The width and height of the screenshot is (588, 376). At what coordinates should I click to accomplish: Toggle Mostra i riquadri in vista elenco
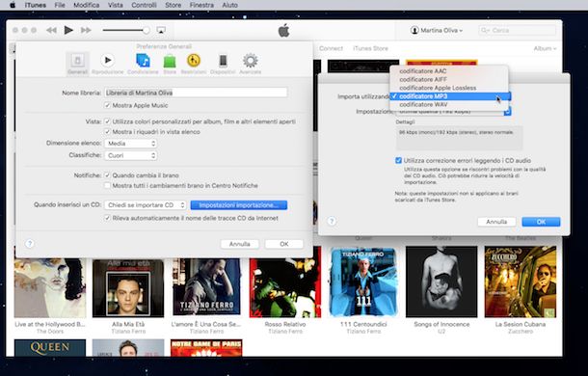click(x=107, y=132)
